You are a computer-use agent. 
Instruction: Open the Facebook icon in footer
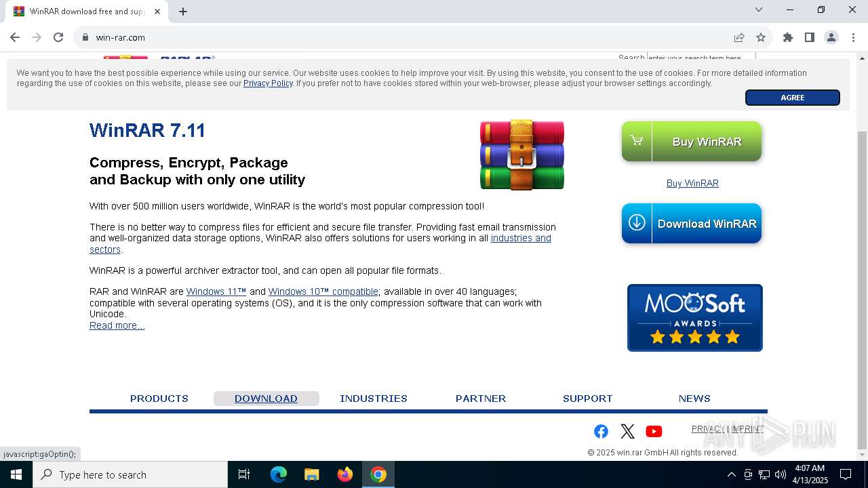point(601,432)
